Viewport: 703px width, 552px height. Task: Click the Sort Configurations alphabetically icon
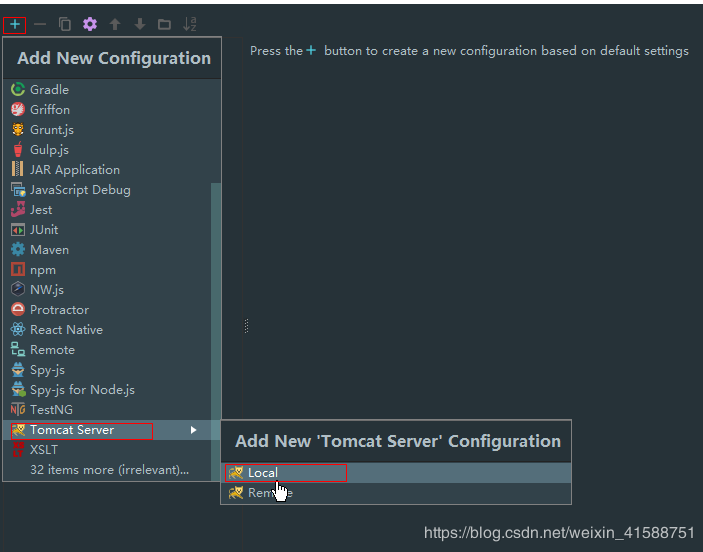(x=190, y=24)
